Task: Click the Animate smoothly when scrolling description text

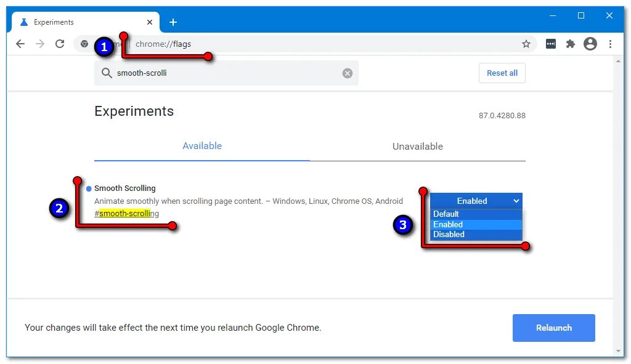Action: (248, 201)
